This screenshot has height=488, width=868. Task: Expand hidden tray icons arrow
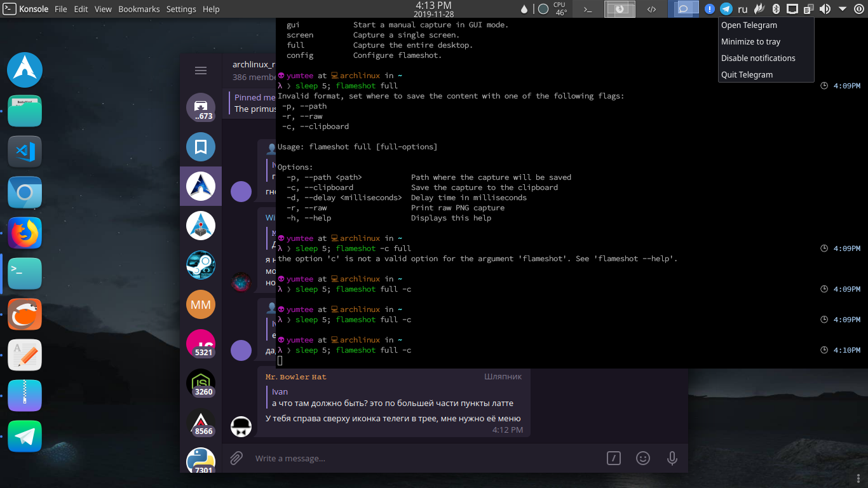tap(843, 9)
